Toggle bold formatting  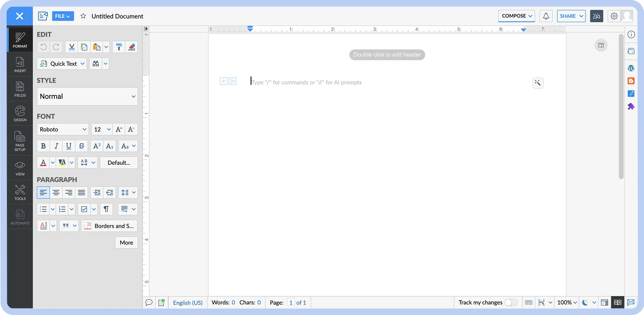click(x=43, y=146)
